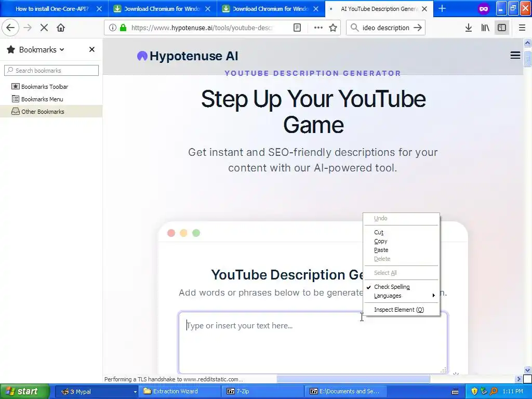Click the description text input area
This screenshot has width=532, height=399.
pos(313,343)
